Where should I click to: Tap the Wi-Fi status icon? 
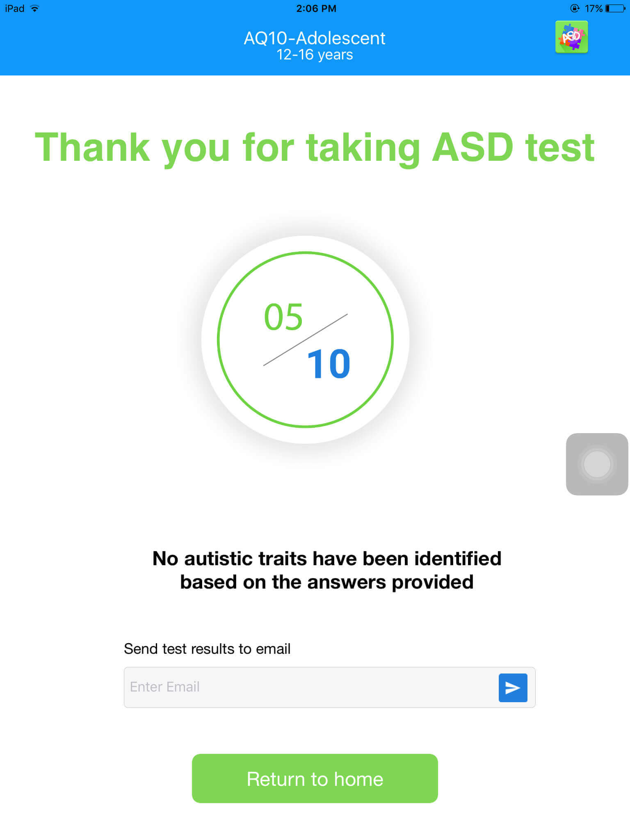pos(35,9)
